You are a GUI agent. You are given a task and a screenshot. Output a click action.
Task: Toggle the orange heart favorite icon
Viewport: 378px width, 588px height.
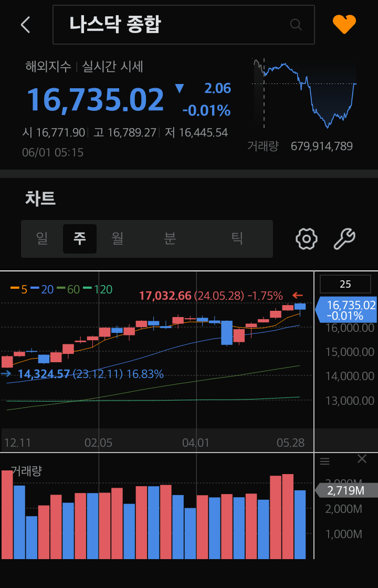point(344,24)
